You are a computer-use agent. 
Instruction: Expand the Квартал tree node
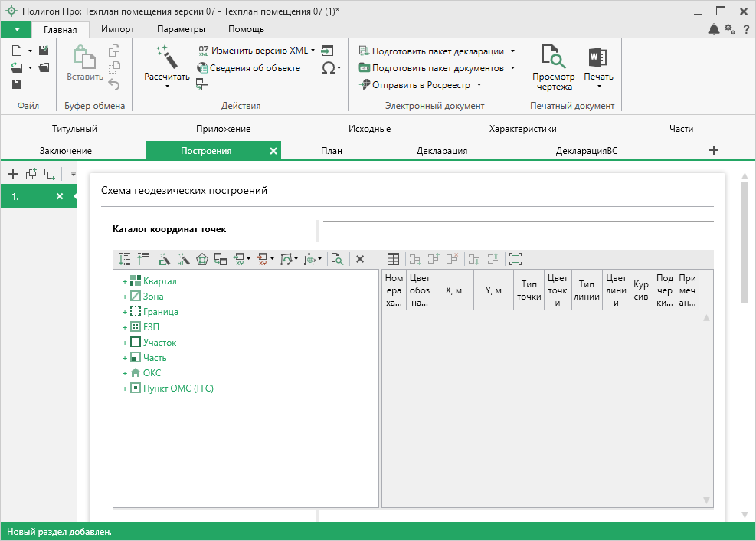point(124,281)
